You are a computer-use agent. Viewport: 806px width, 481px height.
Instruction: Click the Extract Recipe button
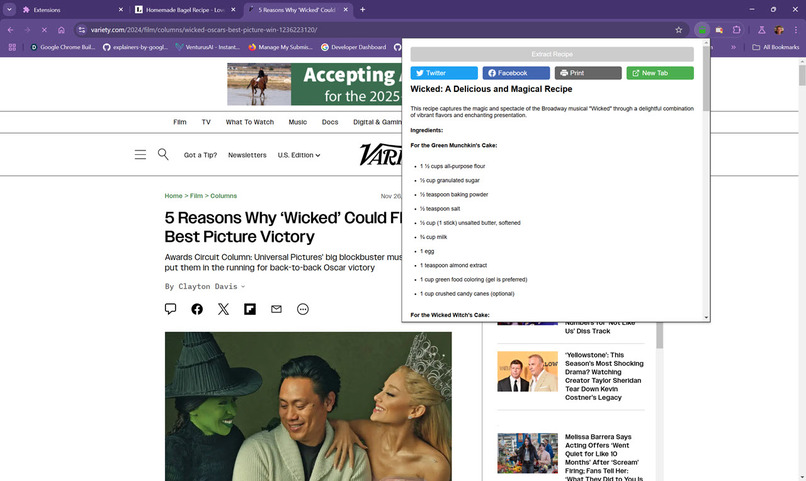552,54
